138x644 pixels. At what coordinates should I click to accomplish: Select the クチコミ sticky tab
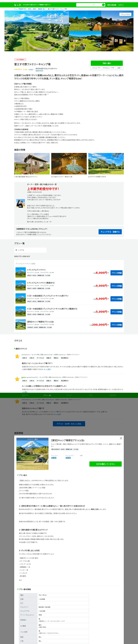click(x=69, y=395)
